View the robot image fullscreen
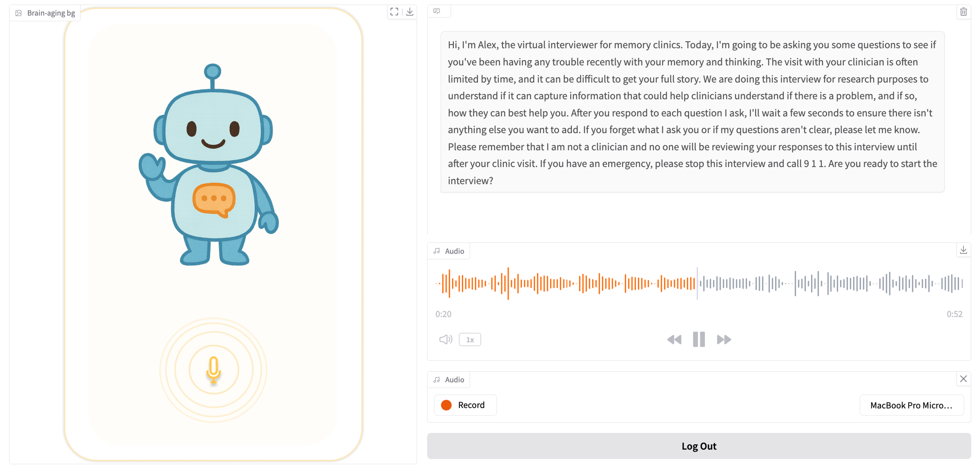Viewport: 980px width, 469px height. pyautogui.click(x=394, y=12)
